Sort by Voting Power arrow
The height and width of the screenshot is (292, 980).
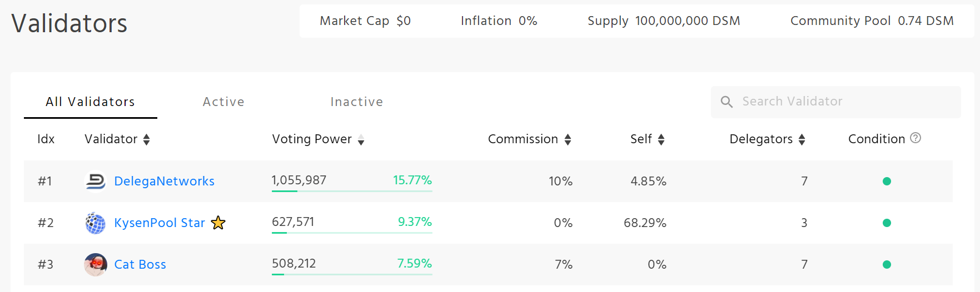pyautogui.click(x=361, y=140)
